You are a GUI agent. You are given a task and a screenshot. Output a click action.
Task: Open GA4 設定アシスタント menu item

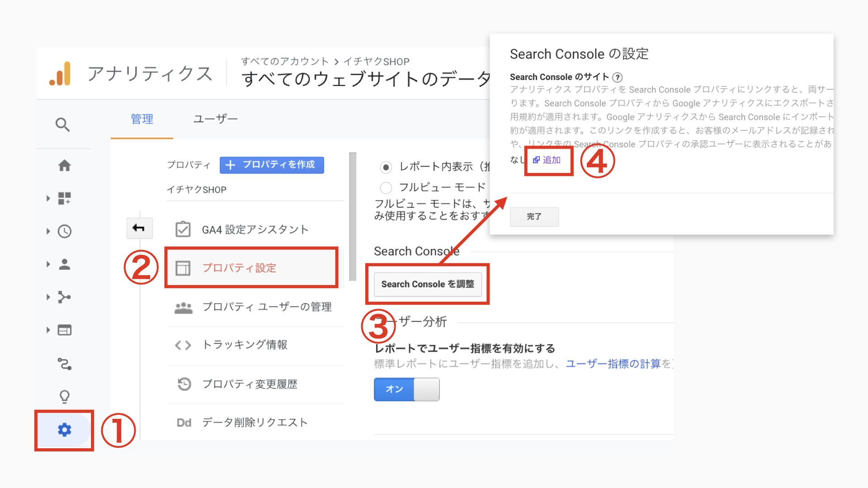click(256, 230)
